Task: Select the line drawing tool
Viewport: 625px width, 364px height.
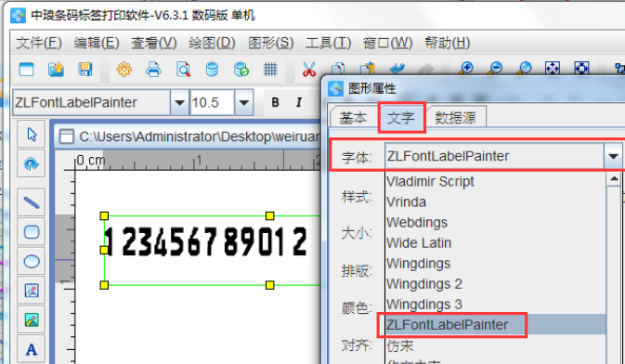Action: [32, 202]
